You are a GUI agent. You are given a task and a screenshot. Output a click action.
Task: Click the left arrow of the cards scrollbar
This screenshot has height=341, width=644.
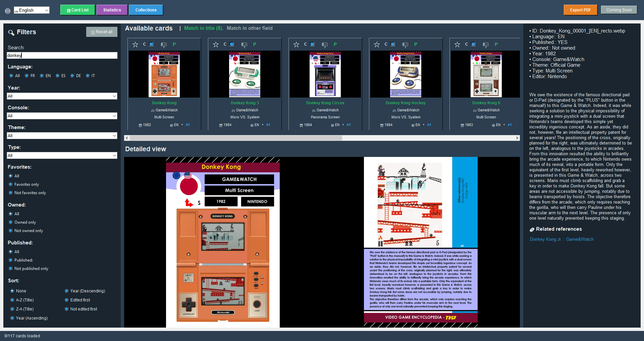pos(127,138)
